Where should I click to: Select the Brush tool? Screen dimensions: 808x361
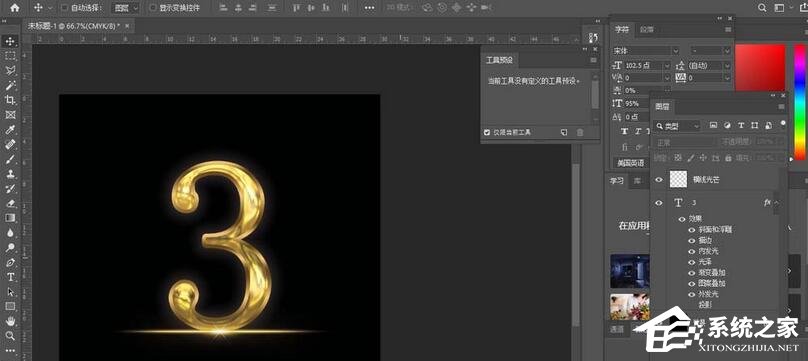tap(10, 159)
